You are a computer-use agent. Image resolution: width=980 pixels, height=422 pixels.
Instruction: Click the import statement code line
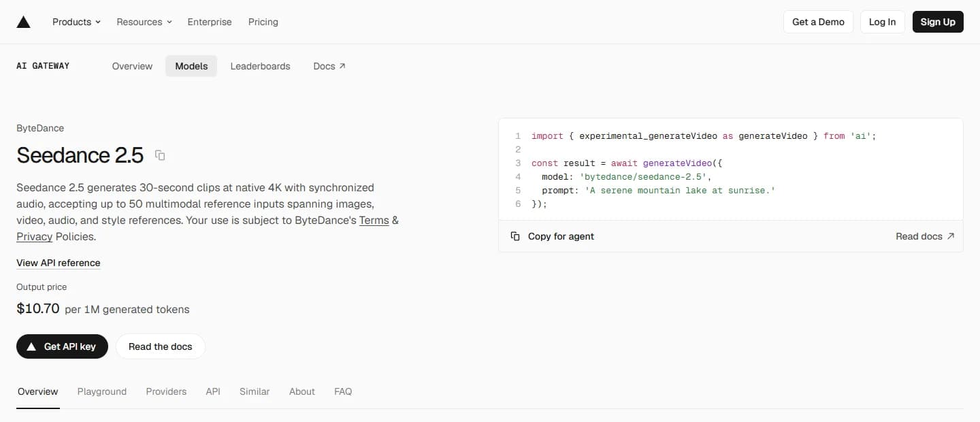704,136
